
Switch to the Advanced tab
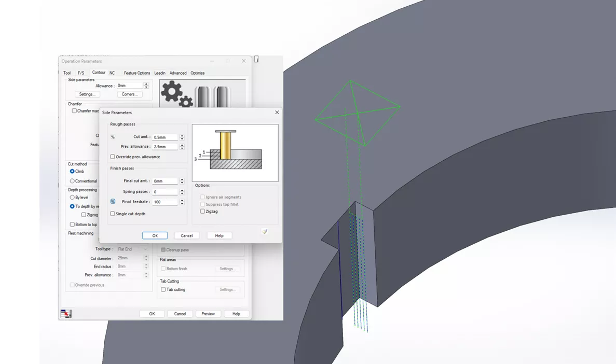(x=178, y=73)
